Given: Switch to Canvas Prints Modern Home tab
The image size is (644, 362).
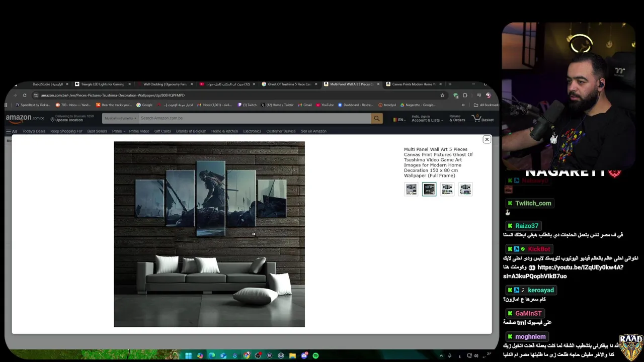Looking at the screenshot, I should tap(414, 84).
